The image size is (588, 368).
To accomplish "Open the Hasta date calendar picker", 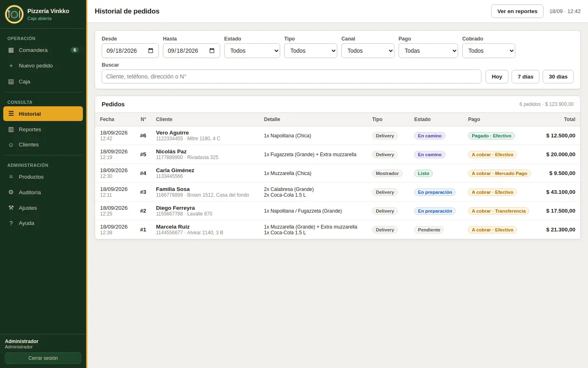I will coord(212,51).
